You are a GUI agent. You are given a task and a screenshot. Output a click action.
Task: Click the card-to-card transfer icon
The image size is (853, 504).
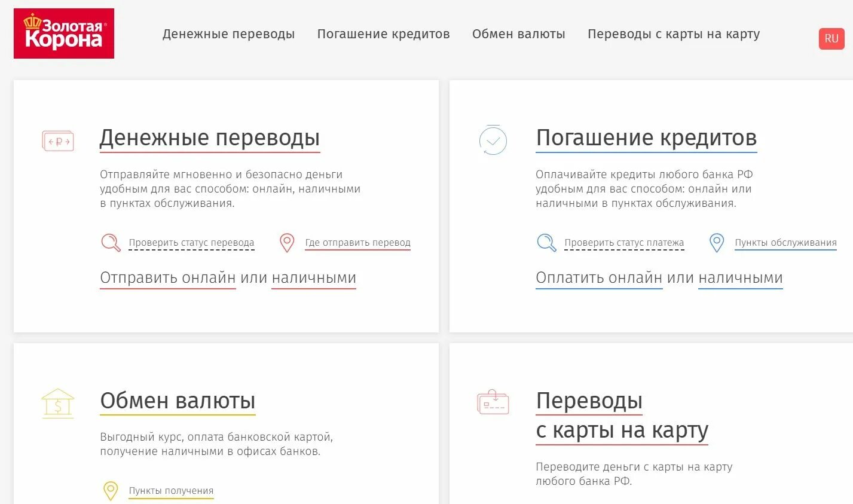click(x=493, y=402)
